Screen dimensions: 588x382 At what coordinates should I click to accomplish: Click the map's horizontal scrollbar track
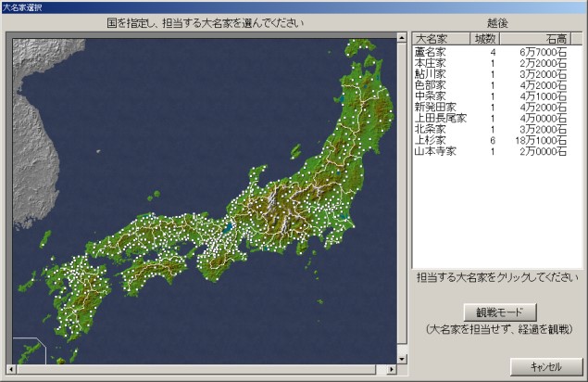(x=381, y=369)
